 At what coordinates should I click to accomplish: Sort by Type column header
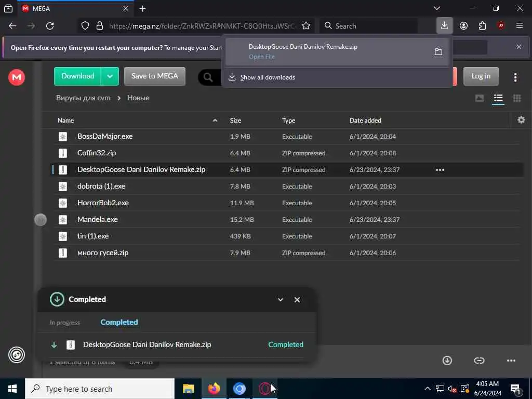click(288, 121)
